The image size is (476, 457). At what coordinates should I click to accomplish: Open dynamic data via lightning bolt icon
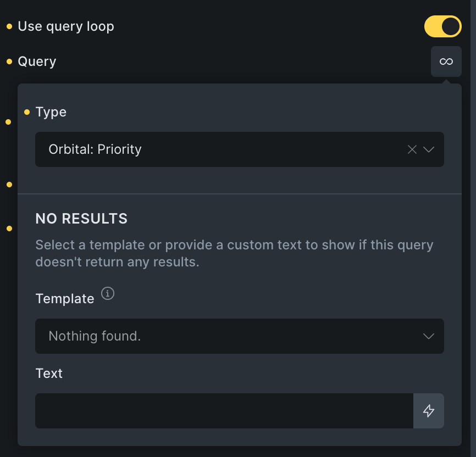coord(429,411)
